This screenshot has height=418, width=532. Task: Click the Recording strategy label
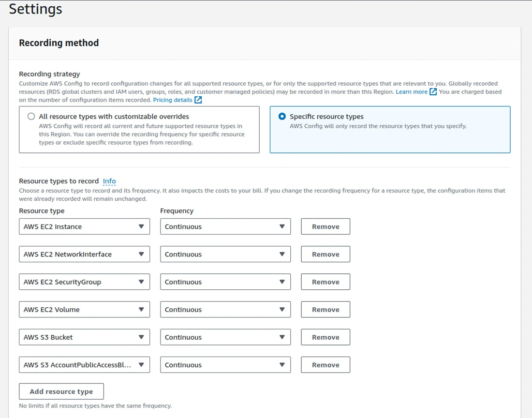[49, 74]
